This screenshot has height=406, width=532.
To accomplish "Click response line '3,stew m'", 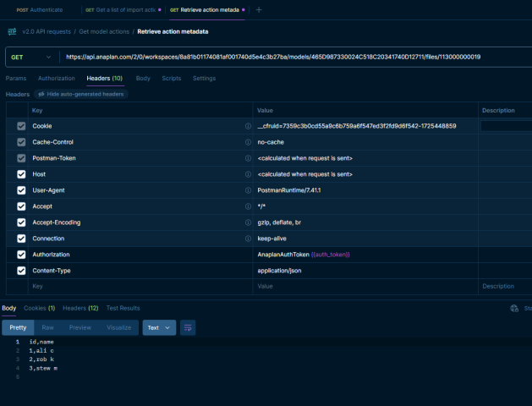I will click(43, 368).
